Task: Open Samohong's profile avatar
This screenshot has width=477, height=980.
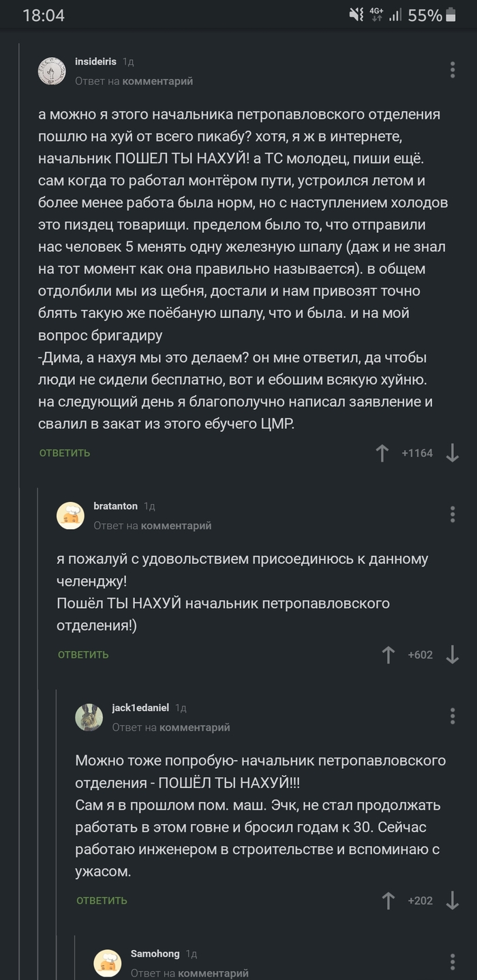Action: pyautogui.click(x=108, y=963)
